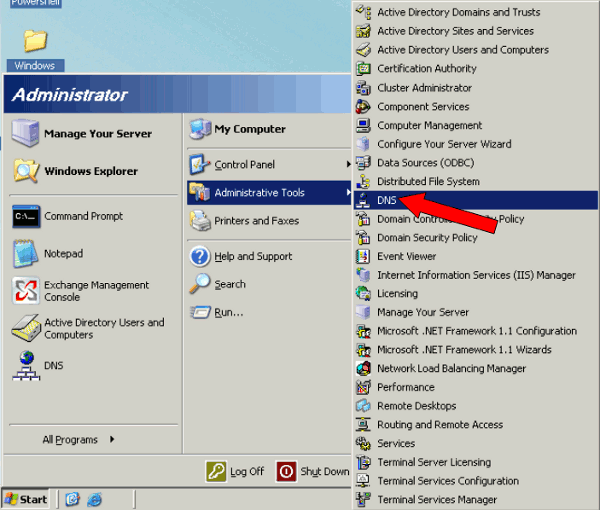Click the IIS Manager icon
The height and width of the screenshot is (510, 600).
363,275
